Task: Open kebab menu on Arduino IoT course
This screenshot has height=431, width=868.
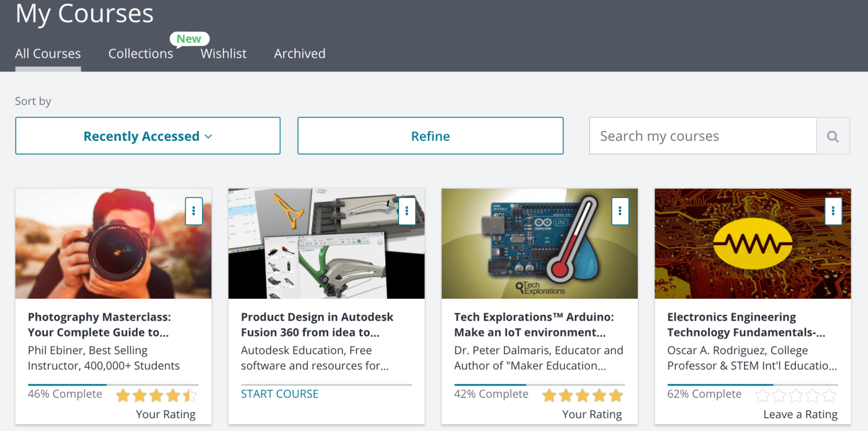Action: point(620,211)
